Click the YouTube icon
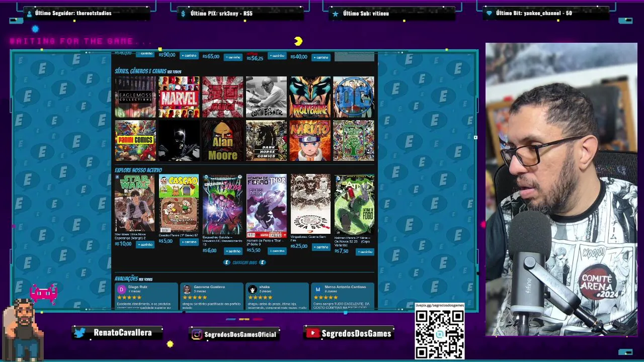 [312, 333]
